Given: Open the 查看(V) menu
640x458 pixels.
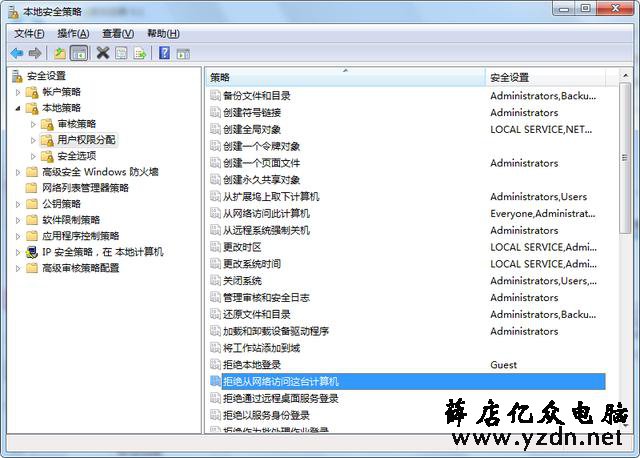Looking at the screenshot, I should click(x=118, y=33).
